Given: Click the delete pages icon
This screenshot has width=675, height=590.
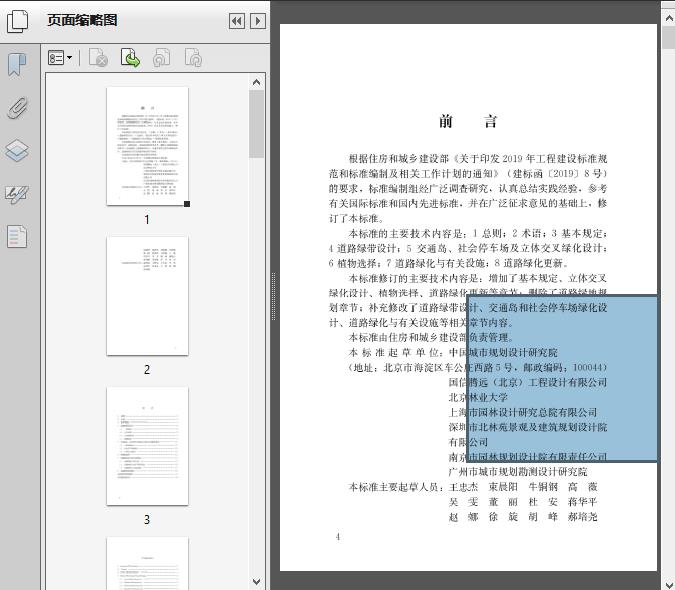Looking at the screenshot, I should click(x=98, y=59).
